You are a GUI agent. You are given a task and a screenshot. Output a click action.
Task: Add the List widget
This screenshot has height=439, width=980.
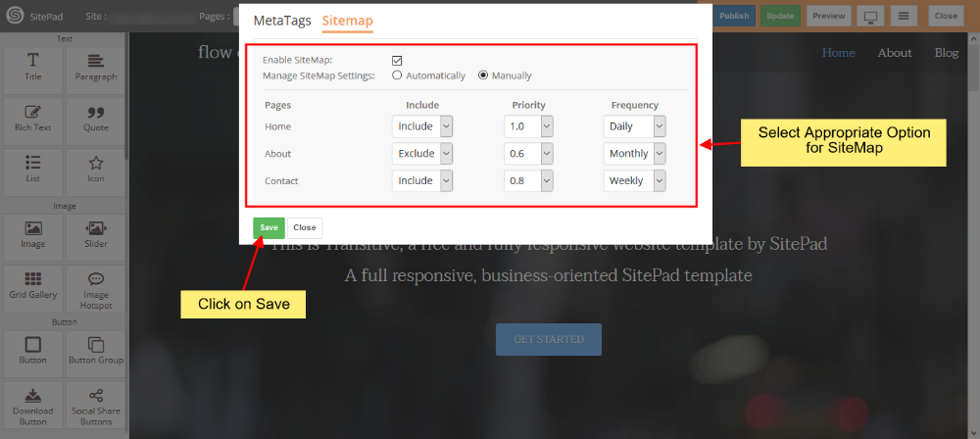click(x=32, y=171)
